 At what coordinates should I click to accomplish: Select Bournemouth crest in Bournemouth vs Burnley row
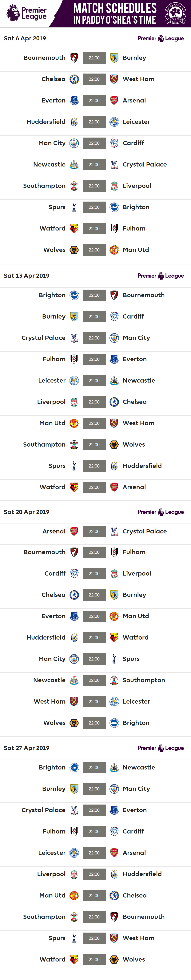(x=74, y=58)
